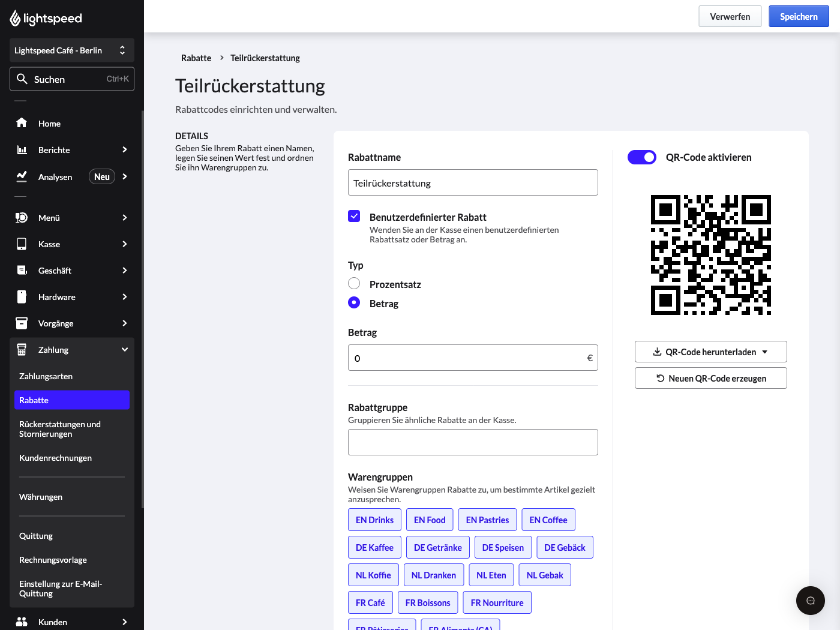The width and height of the screenshot is (840, 630).
Task: Open Quittung in the sidebar
Action: coord(72,536)
